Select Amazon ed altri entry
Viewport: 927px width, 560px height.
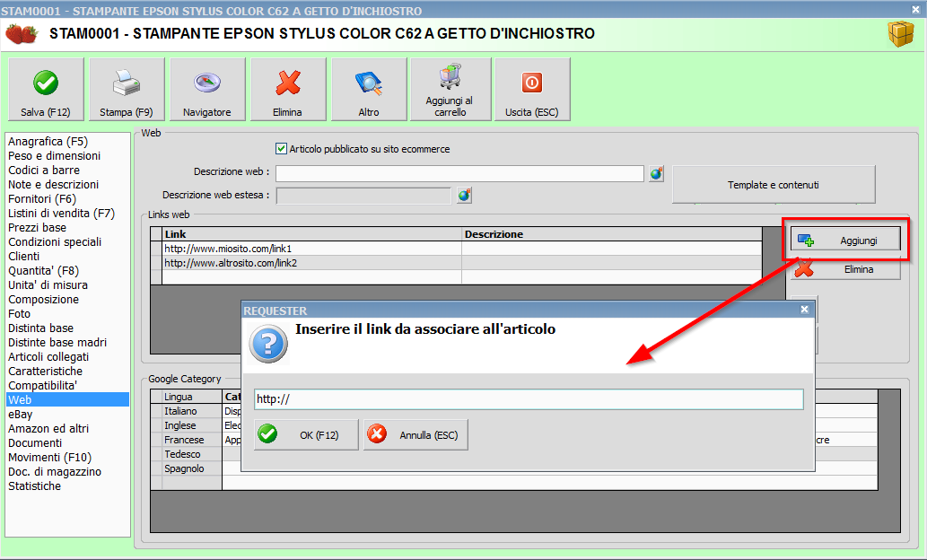[x=48, y=428]
